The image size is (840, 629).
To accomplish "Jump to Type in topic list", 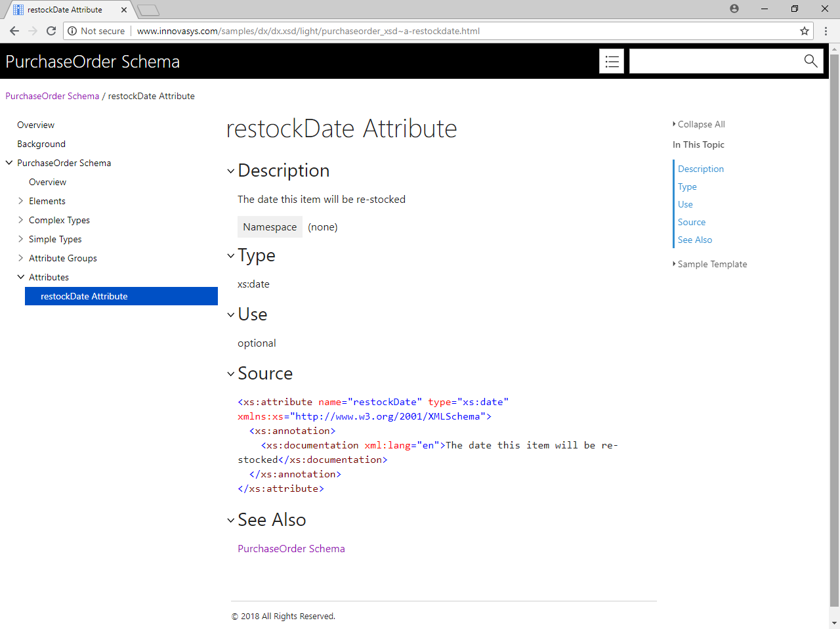I will [x=687, y=186].
